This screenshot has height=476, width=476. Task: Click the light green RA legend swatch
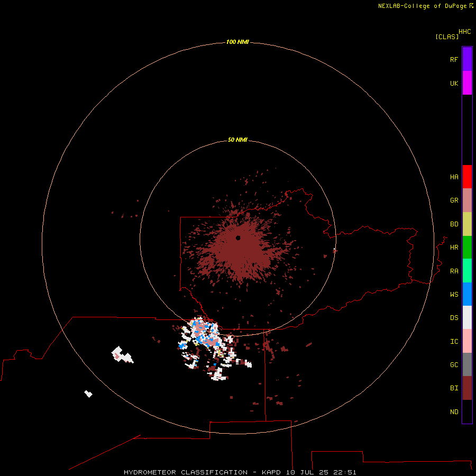(467, 271)
